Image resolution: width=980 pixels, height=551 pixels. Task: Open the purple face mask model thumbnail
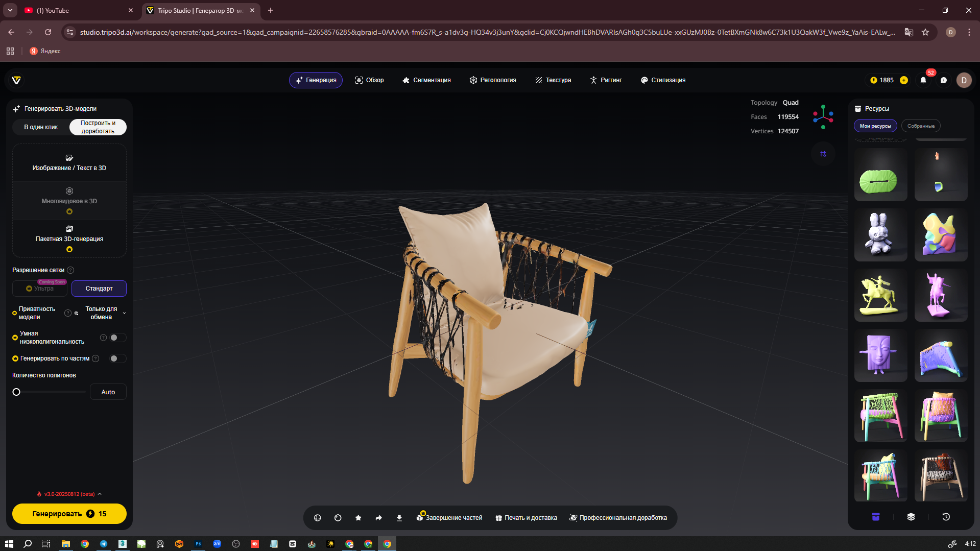880,355
